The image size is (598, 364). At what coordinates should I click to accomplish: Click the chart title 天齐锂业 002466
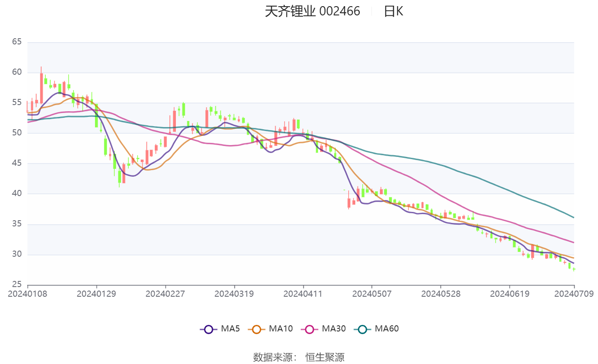(312, 11)
